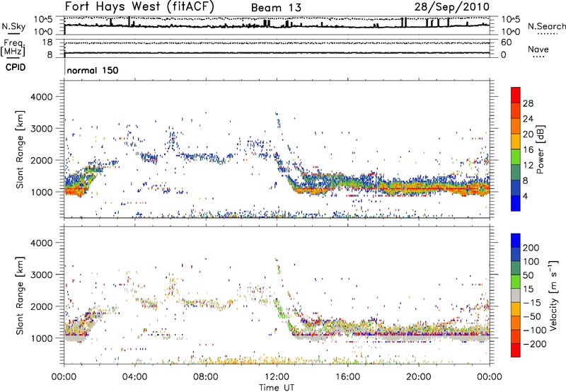
Task: Select the 12:00 time tick label
Action: [x=277, y=377]
